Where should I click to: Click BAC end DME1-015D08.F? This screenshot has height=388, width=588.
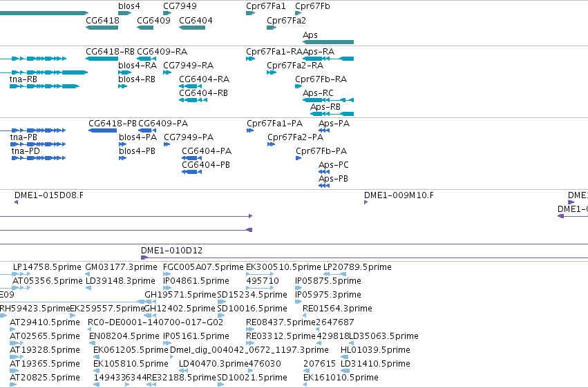pyautogui.click(x=49, y=195)
